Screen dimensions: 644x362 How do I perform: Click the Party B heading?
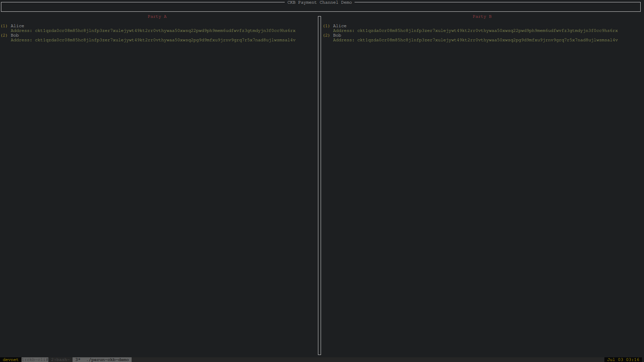[x=482, y=16]
